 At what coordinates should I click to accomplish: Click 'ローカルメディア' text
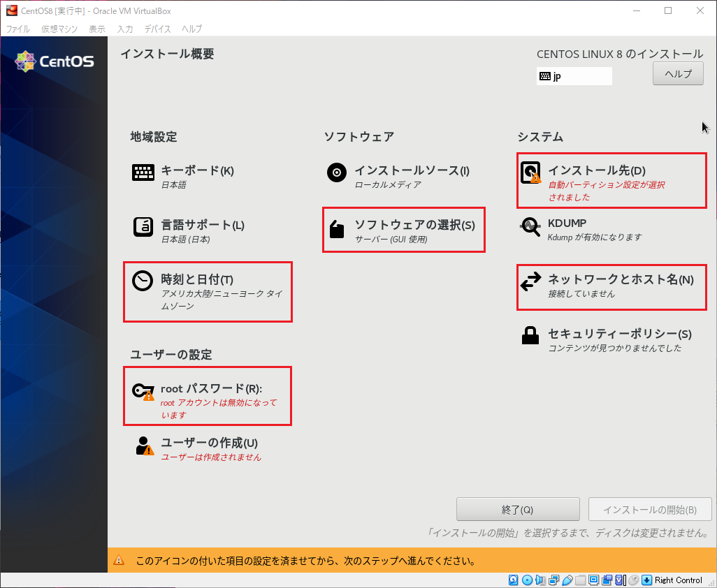tap(388, 184)
